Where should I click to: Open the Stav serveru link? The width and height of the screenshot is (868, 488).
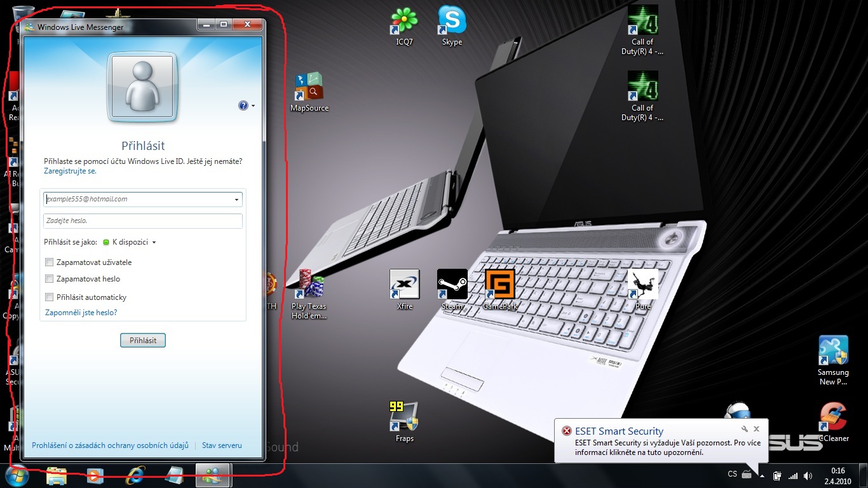point(222,445)
